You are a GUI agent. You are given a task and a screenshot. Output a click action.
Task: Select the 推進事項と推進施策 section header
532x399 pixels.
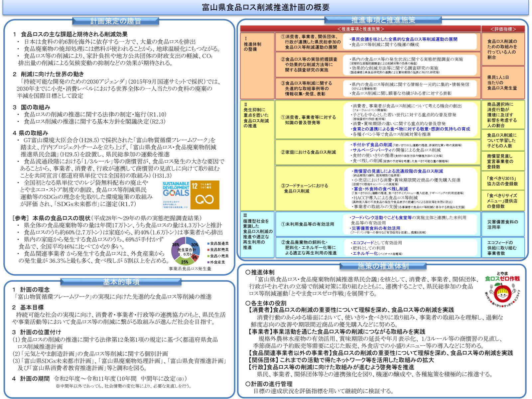(x=383, y=20)
